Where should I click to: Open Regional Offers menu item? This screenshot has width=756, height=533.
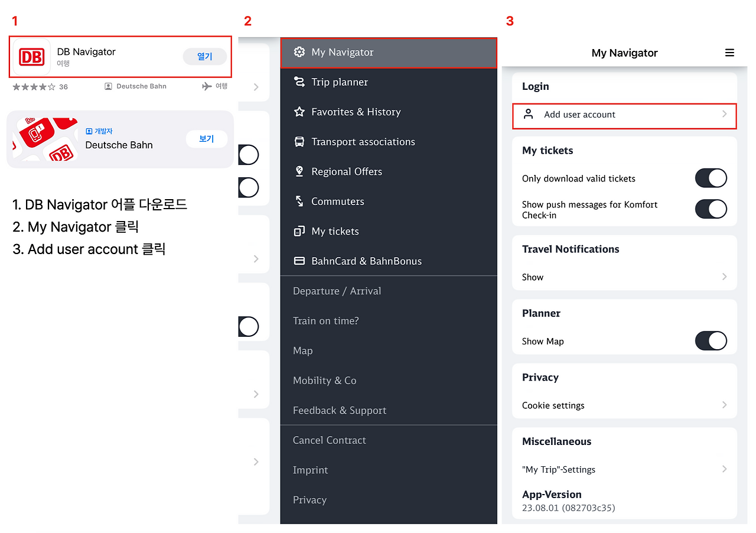(x=389, y=171)
